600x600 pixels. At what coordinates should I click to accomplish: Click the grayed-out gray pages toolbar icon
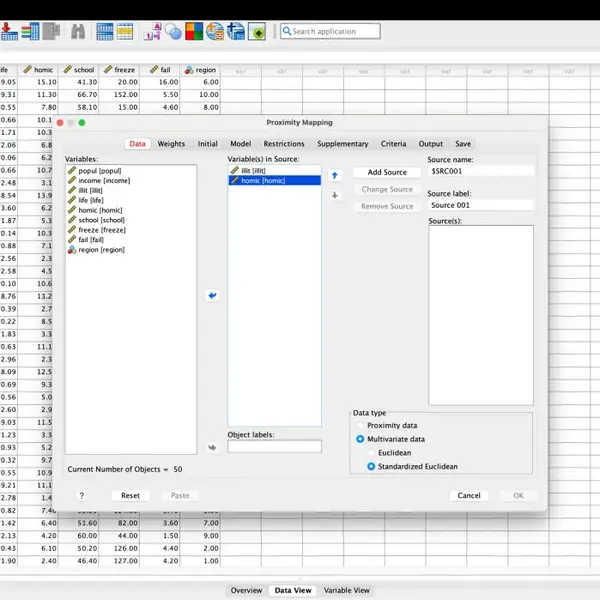51,31
